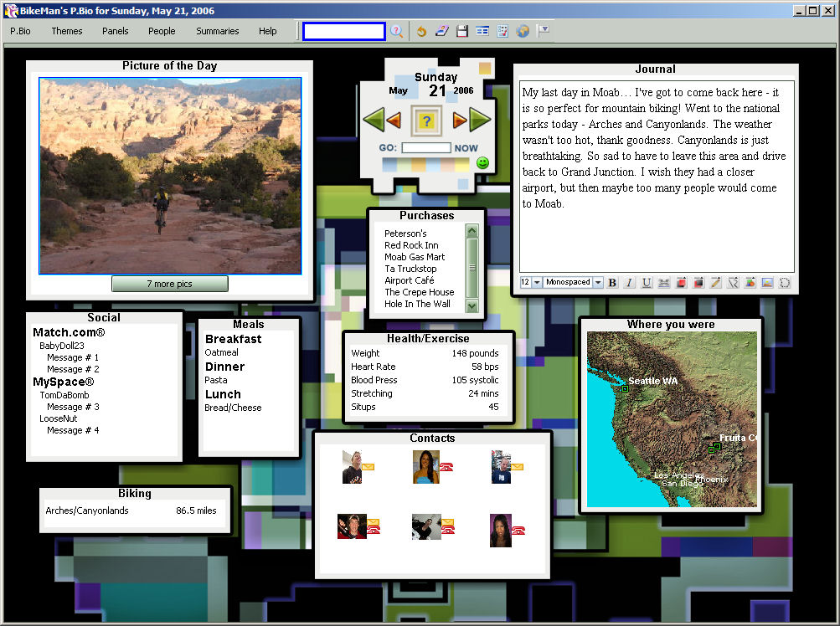Click the search magnifier icon in toolbar

click(397, 31)
